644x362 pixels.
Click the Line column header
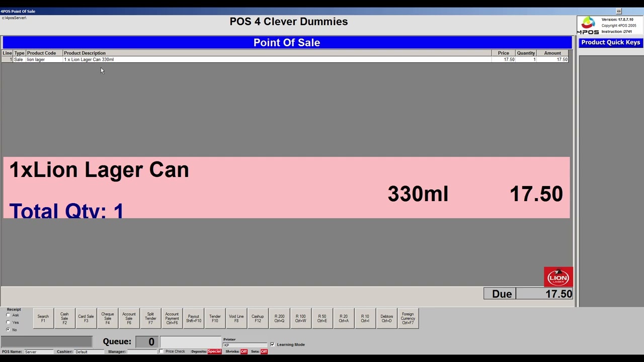click(7, 53)
